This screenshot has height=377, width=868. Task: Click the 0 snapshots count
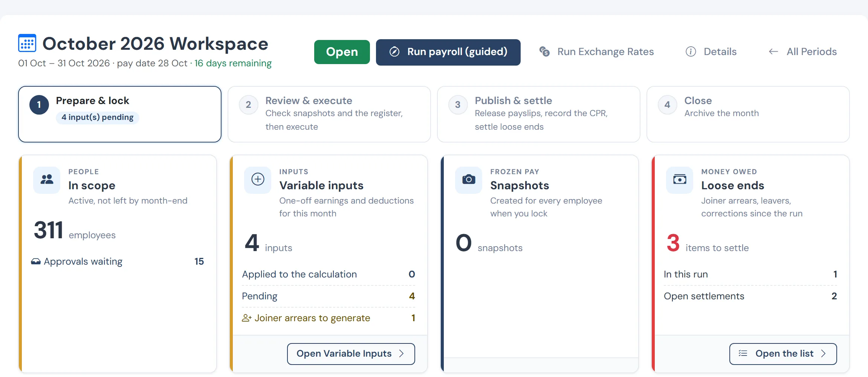pyautogui.click(x=489, y=243)
